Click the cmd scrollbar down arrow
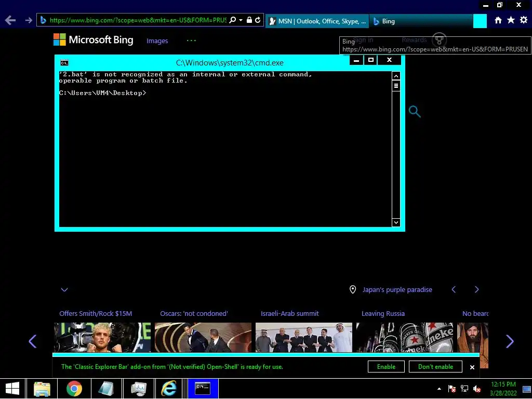Image resolution: width=532 pixels, height=399 pixels. pyautogui.click(x=396, y=222)
